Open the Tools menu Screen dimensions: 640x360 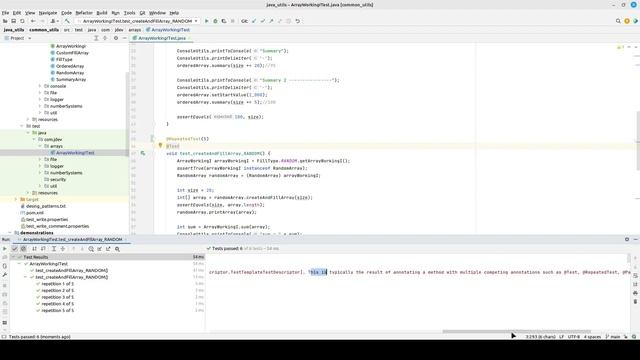[x=129, y=13]
